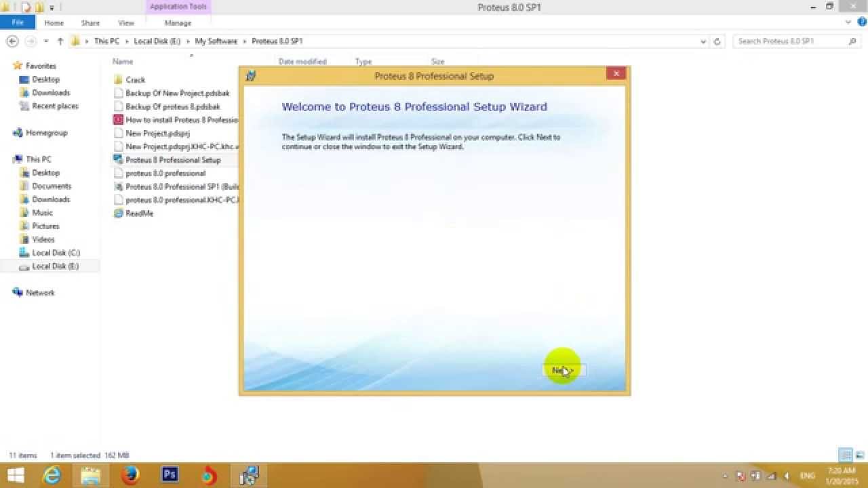Click Proteus 8.0 SP1 breadcrumb segment

(x=277, y=41)
